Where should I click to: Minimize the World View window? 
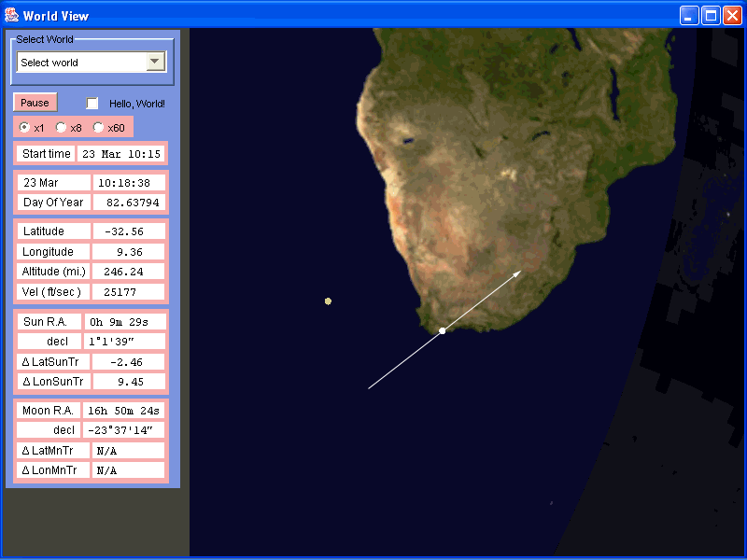[688, 15]
